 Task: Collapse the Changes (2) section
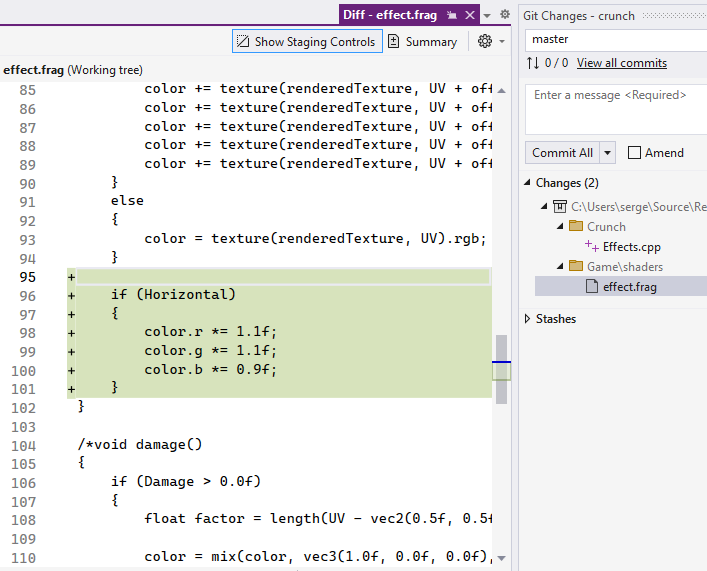coord(527,183)
